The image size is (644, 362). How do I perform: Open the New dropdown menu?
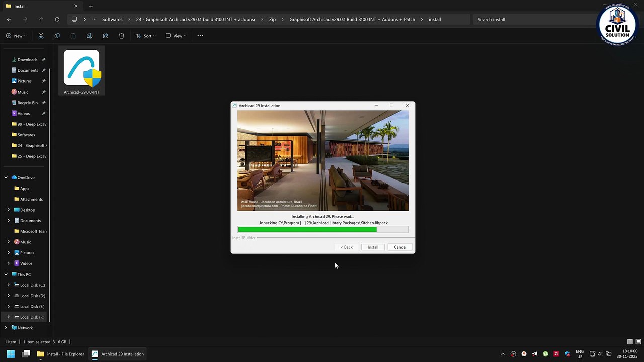(x=16, y=36)
